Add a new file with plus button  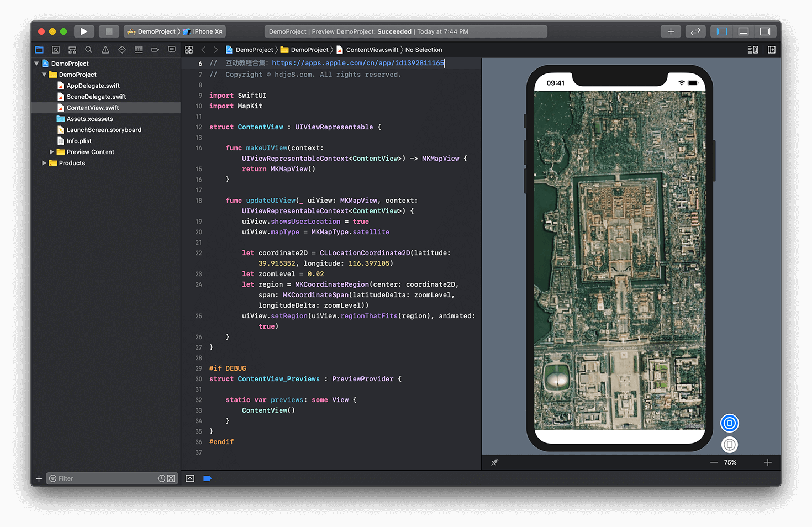39,478
